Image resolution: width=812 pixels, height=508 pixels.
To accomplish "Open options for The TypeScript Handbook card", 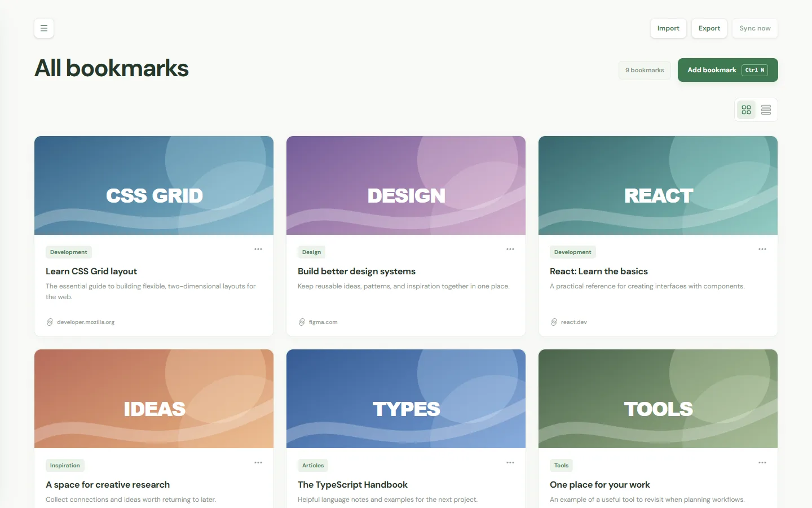I will point(510,462).
